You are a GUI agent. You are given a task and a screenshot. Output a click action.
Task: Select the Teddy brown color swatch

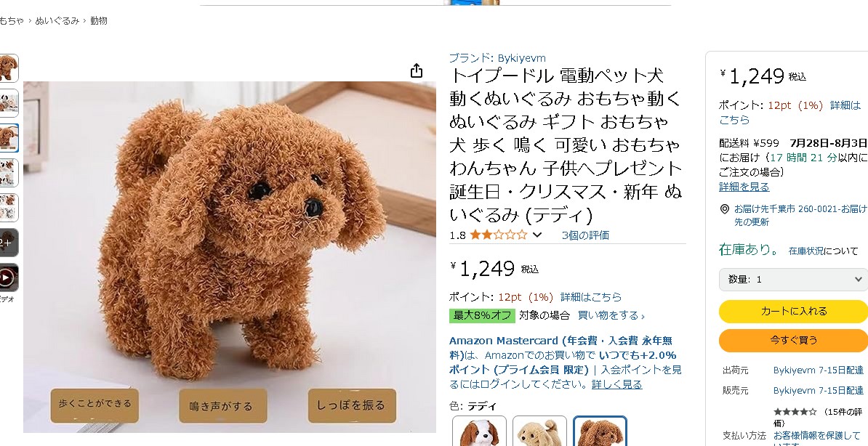tap(600, 431)
